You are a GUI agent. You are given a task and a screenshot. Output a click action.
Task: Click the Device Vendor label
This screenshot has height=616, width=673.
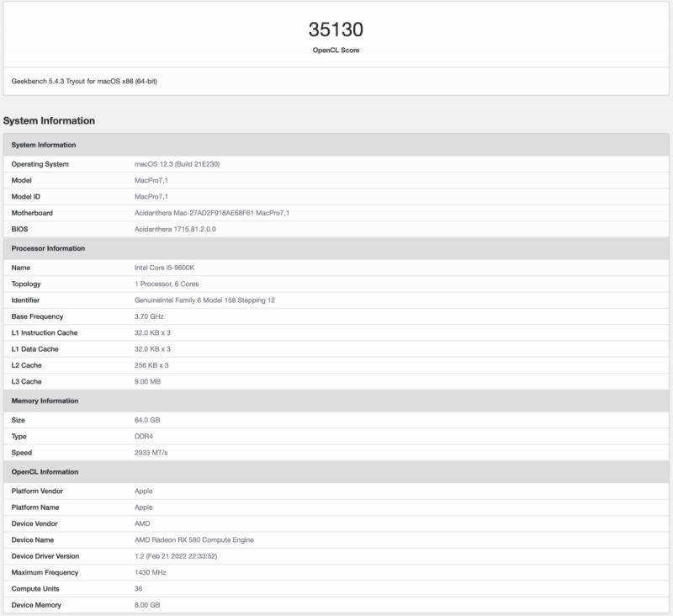[34, 523]
